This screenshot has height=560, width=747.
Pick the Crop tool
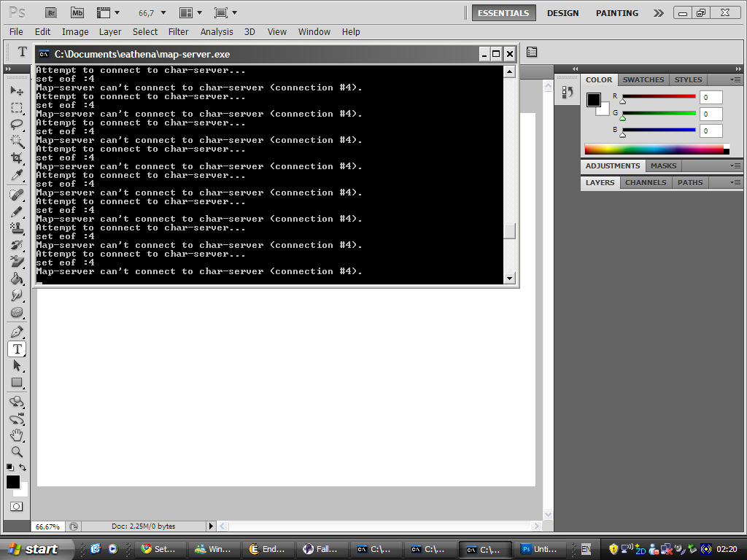pos(17,158)
